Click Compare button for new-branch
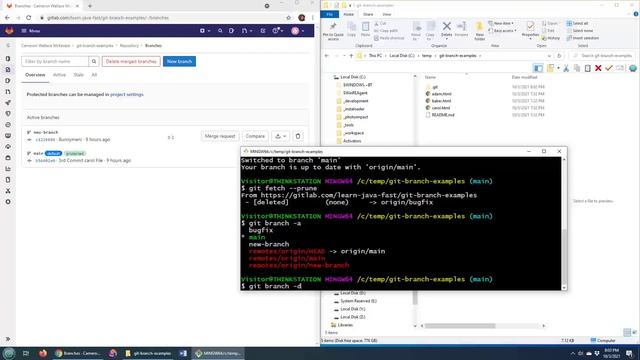The height and width of the screenshot is (360, 640). pos(255,136)
